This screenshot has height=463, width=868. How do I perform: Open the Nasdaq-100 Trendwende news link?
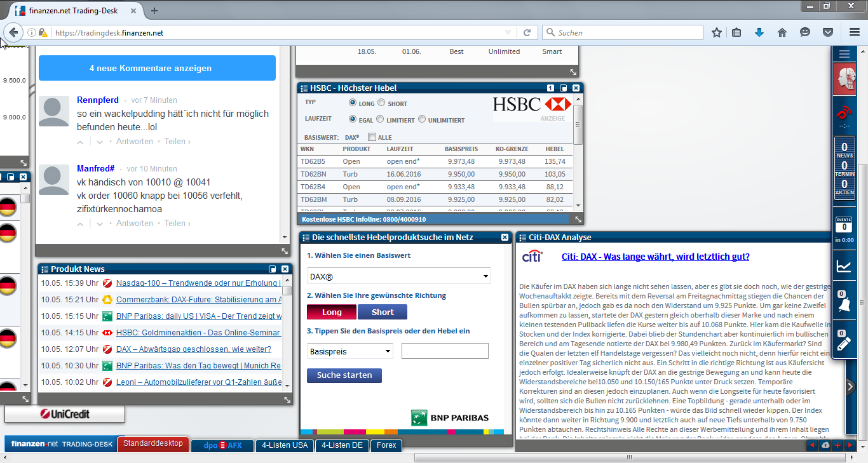[198, 283]
